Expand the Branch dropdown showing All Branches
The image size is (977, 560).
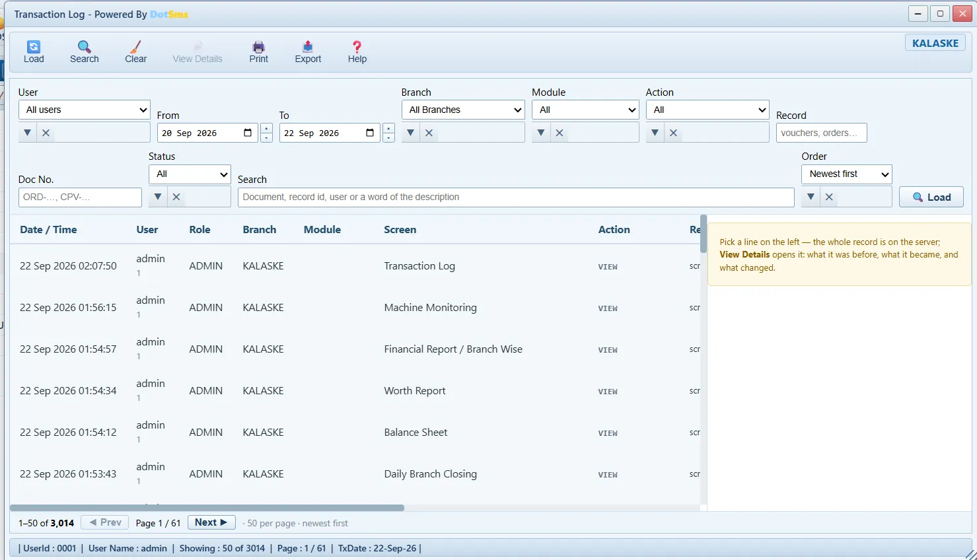[463, 110]
